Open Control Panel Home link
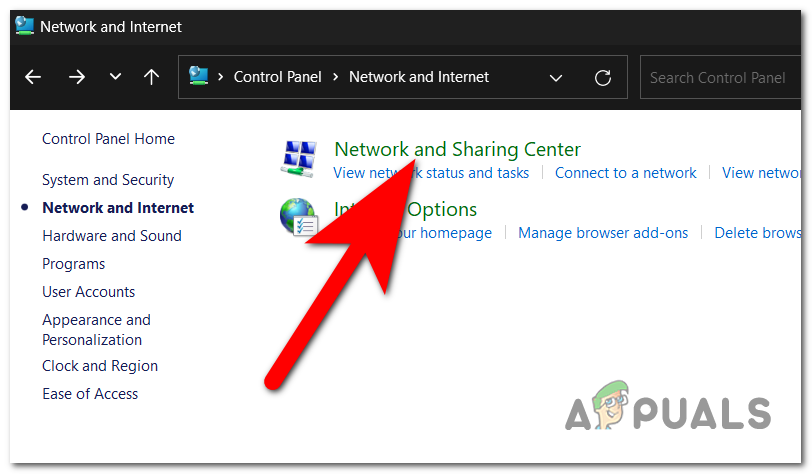The width and height of the screenshot is (812, 474). coord(108,139)
